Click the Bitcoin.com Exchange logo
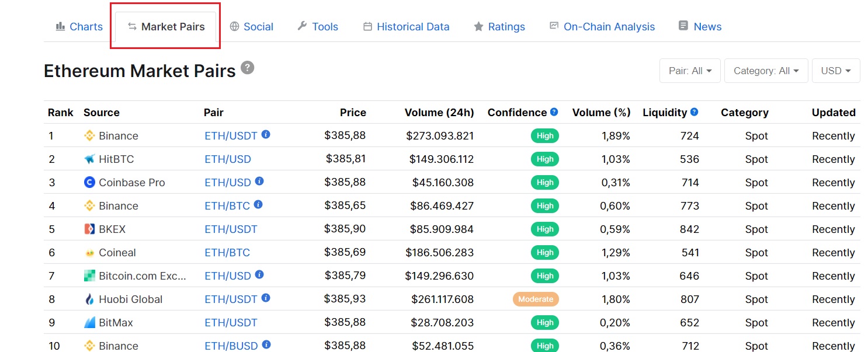The width and height of the screenshot is (868, 352). pyautogui.click(x=89, y=276)
